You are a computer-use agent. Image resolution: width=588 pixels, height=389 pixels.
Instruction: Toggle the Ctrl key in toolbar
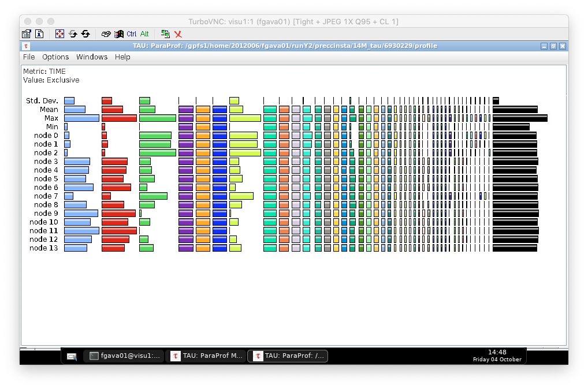click(132, 34)
